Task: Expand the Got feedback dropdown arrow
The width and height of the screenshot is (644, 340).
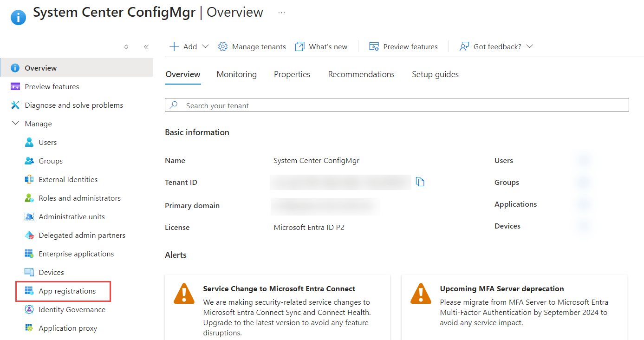Action: (529, 46)
